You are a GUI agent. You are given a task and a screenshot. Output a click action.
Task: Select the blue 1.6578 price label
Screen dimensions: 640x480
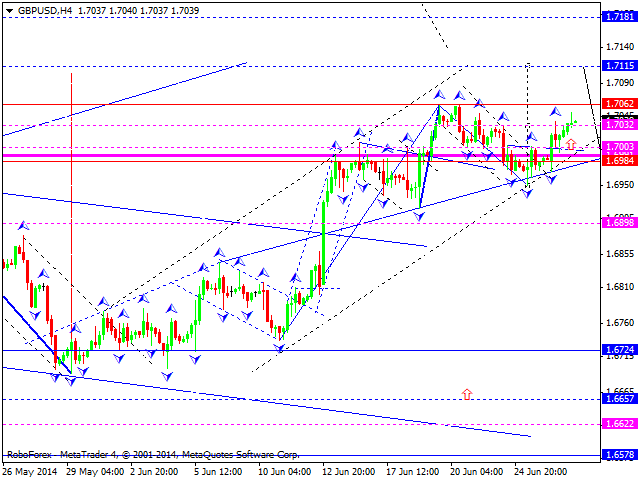(619, 455)
